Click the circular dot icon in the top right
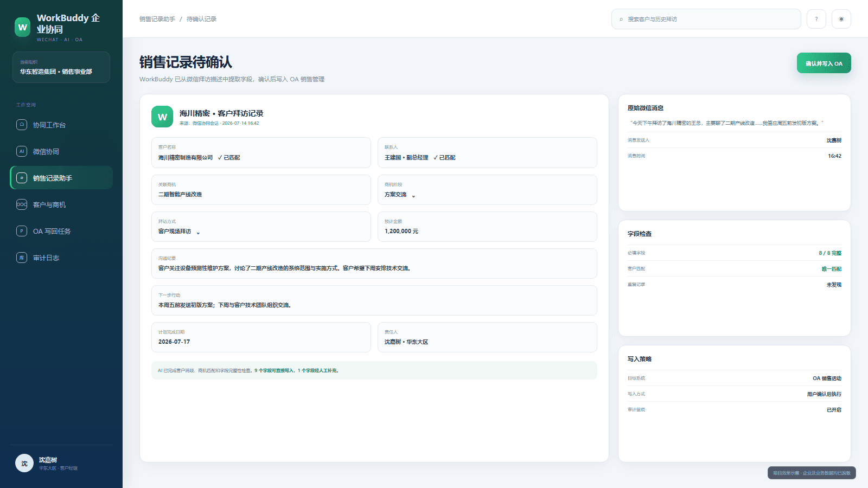The width and height of the screenshot is (868, 488). click(841, 19)
